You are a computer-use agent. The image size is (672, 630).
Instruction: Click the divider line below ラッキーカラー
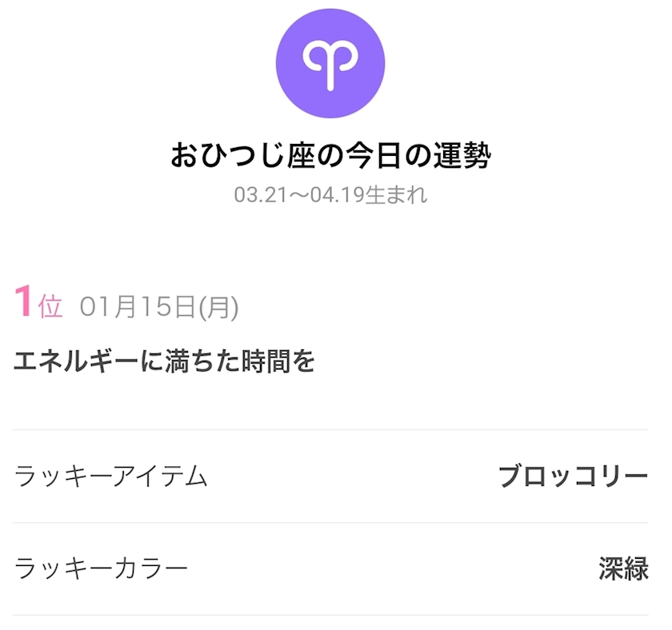(x=330, y=616)
